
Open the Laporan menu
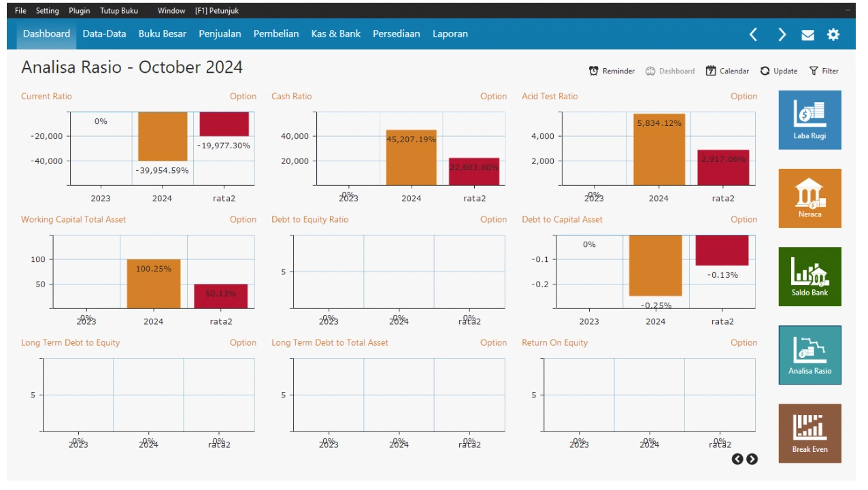[450, 33]
